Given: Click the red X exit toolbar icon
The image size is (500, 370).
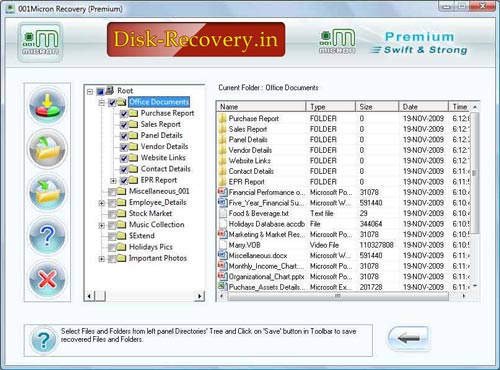Looking at the screenshot, I should pos(47,279).
